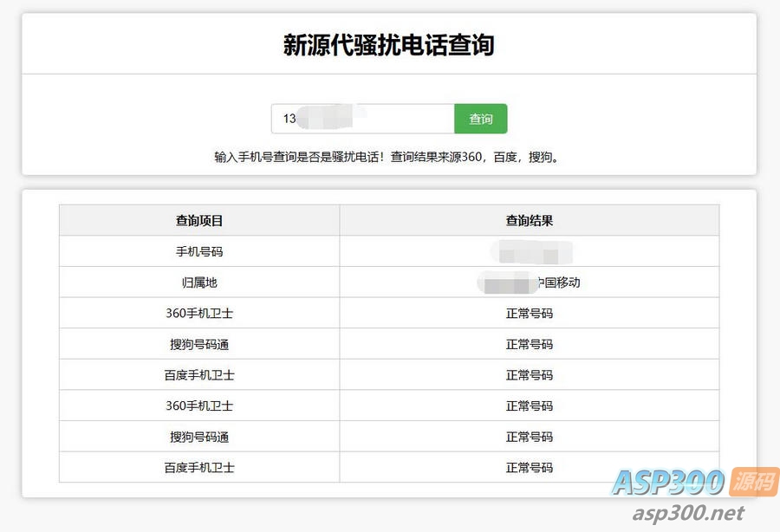Screen dimensions: 780x532
Task: Select the first 百度手机卫士 row label
Action: (199, 375)
